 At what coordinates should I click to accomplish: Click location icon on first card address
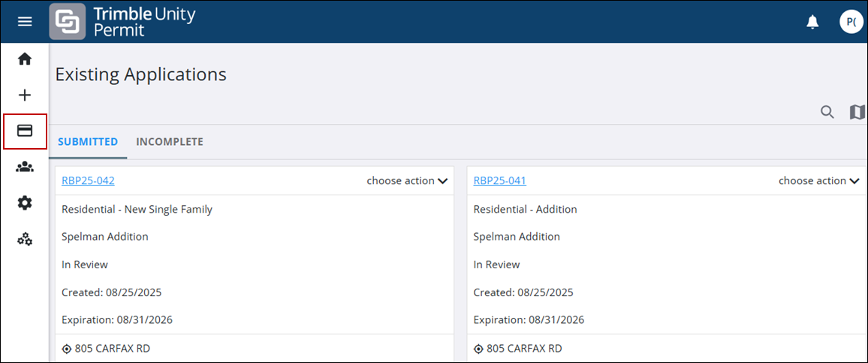pos(66,349)
